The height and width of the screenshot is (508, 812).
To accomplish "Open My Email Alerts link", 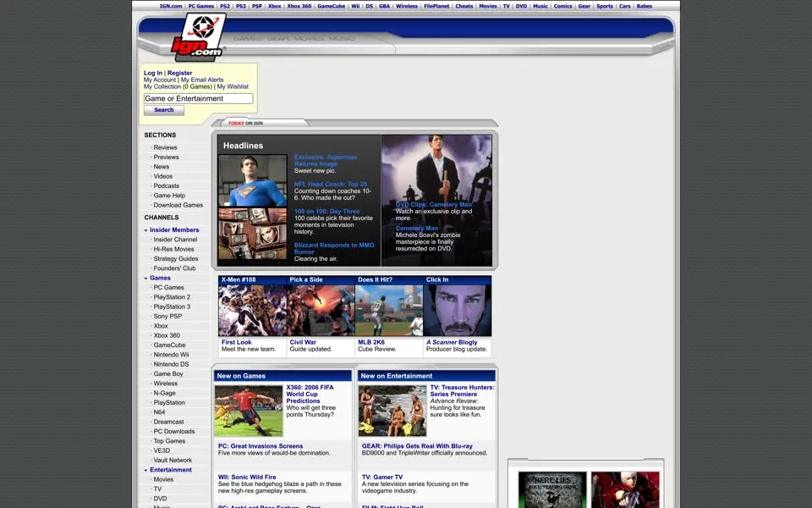I will click(202, 80).
